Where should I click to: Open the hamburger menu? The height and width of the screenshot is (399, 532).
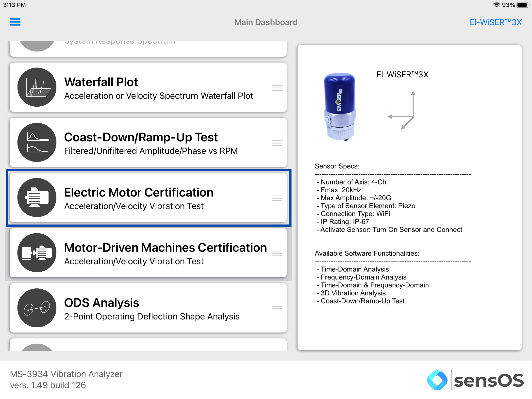15,22
